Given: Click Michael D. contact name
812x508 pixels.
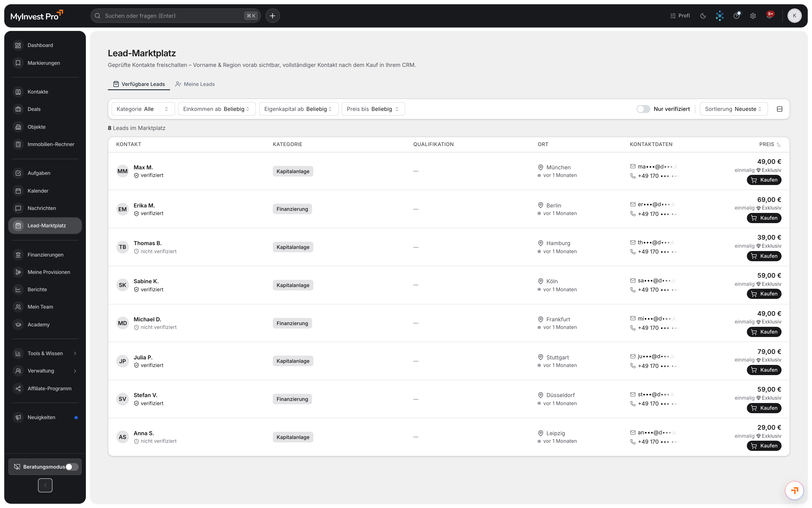Looking at the screenshot, I should (147, 320).
